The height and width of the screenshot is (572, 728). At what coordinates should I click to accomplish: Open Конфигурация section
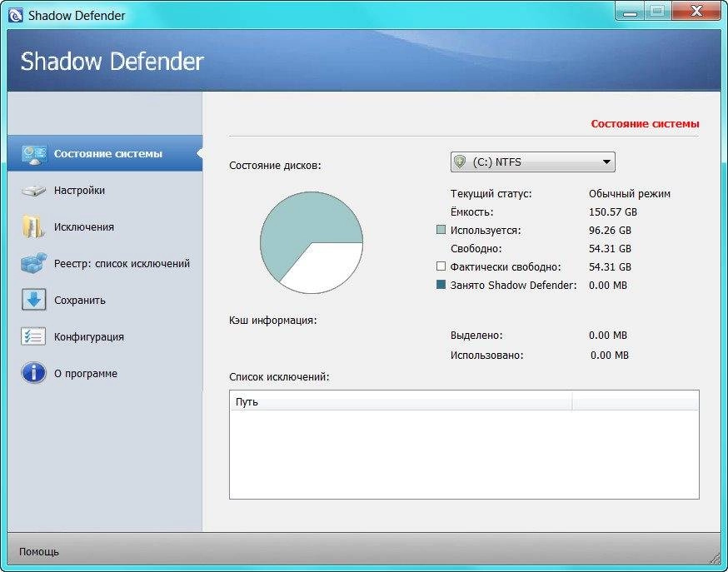(105, 337)
